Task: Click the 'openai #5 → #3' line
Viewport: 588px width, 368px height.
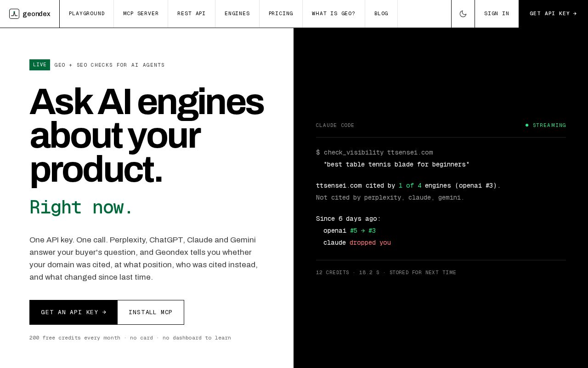Action: 350,230
